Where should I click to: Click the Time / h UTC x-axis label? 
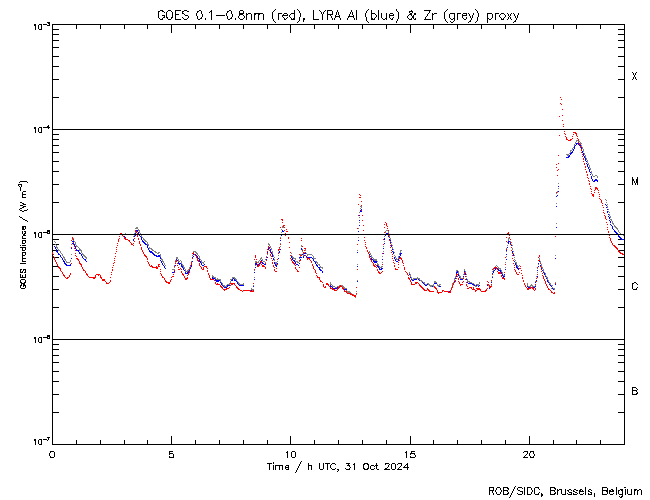pyautogui.click(x=338, y=466)
